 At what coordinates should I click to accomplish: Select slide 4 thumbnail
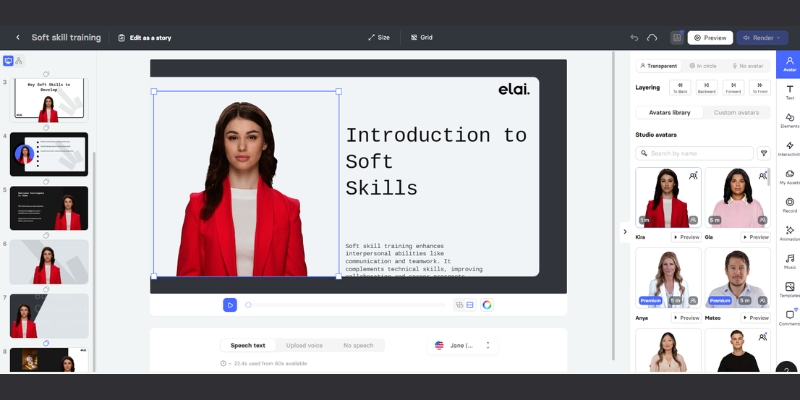coord(48,154)
